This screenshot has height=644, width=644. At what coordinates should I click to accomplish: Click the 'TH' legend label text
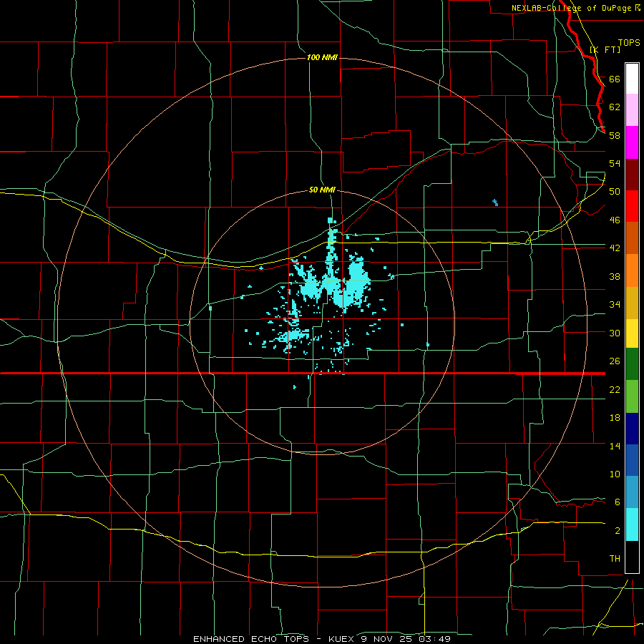click(615, 559)
